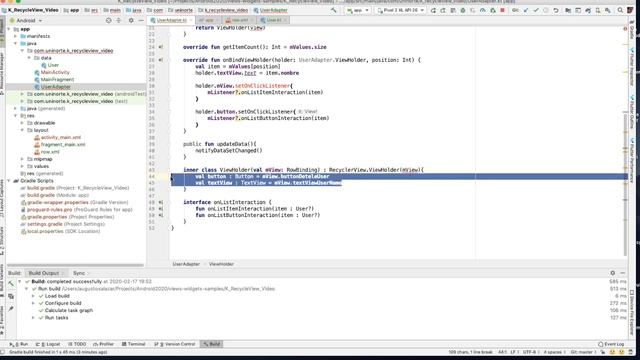Select MainActivity in project tree
This screenshot has width=640, height=360.
click(55, 72)
